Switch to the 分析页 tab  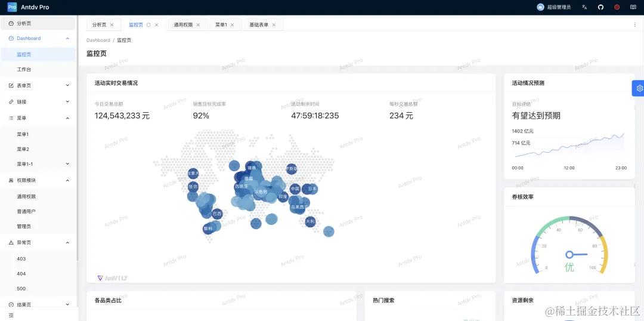tap(99, 24)
